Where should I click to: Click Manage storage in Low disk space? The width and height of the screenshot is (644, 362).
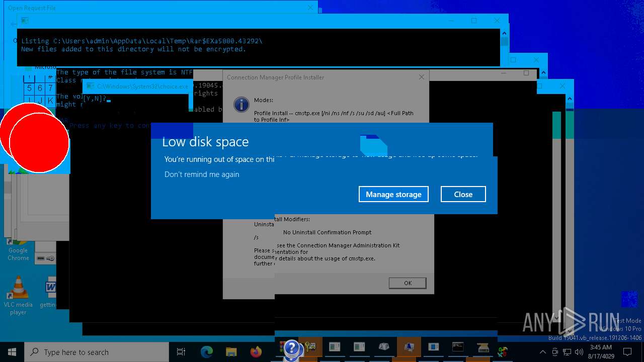[393, 194]
